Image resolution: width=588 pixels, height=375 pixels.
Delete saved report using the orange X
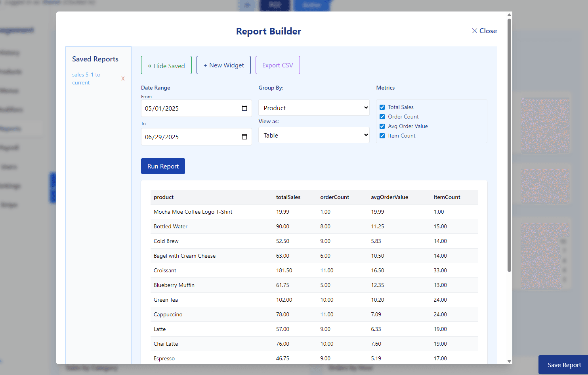(123, 78)
